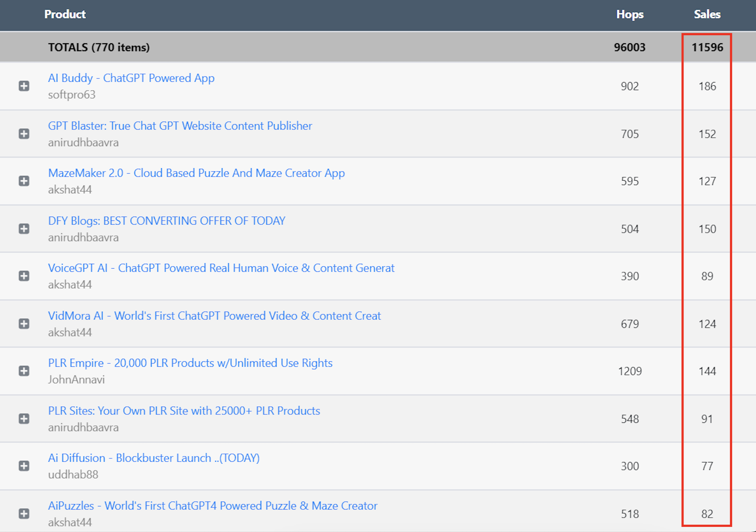
Task: Sort by the Sales column header
Action: pyautogui.click(x=707, y=14)
